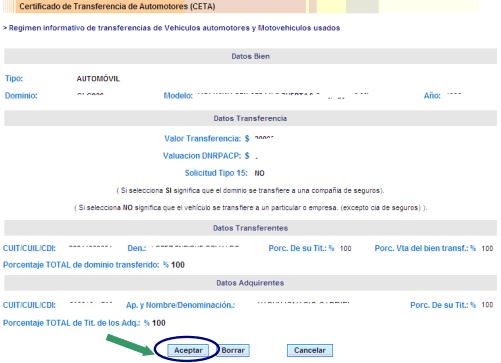Viewport: 501px width, 363px height.
Task: Click the green arrow pointing to Aceptar
Action: point(129,345)
